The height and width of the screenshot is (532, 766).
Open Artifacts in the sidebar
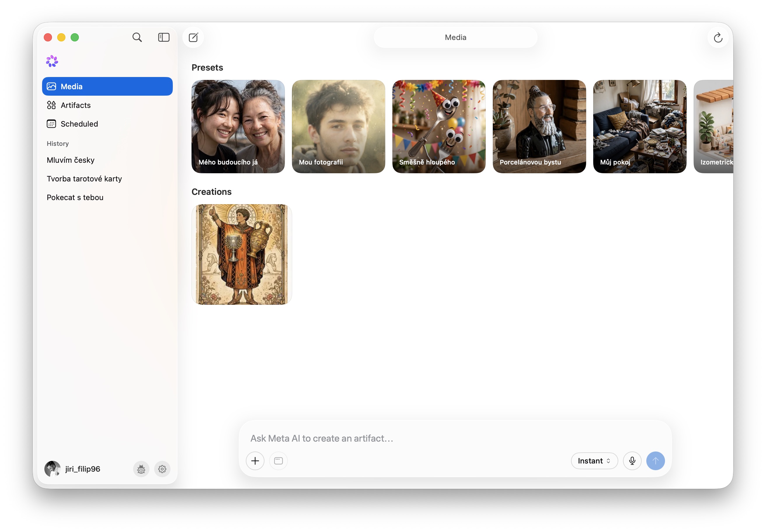coord(107,105)
